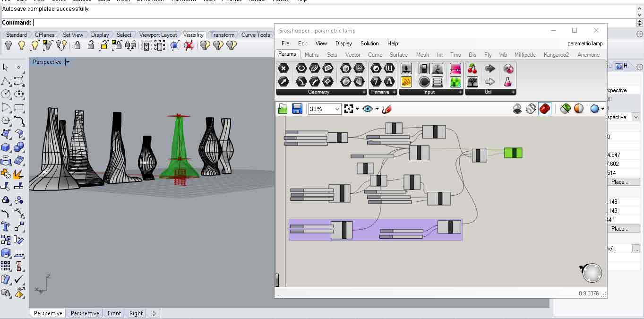This screenshot has width=644, height=319.
Task: Click the tree silhouette Util icon
Action: [x=472, y=82]
